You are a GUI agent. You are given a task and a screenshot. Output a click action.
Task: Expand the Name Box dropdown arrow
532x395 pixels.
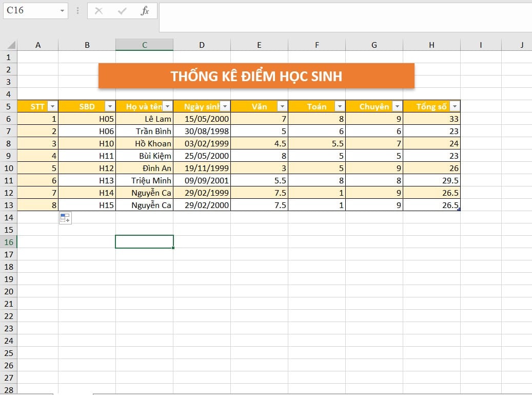click(62, 11)
